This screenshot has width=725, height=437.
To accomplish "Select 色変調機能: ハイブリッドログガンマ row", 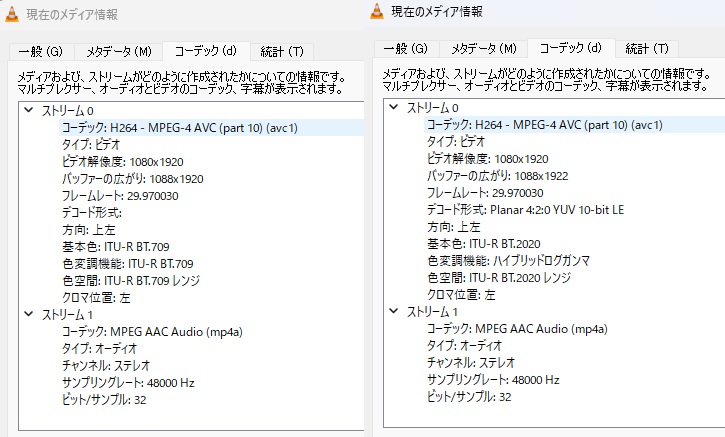I will click(508, 261).
